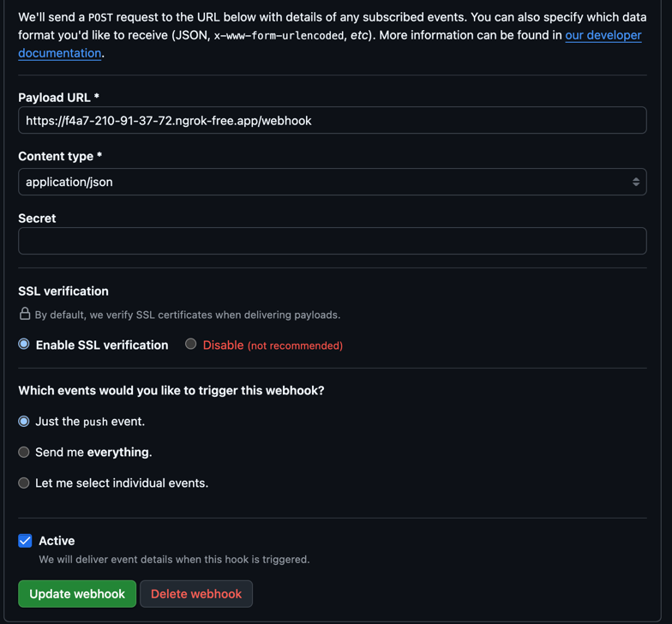Click into the Payload URL field
The width and height of the screenshot is (672, 624).
[333, 120]
